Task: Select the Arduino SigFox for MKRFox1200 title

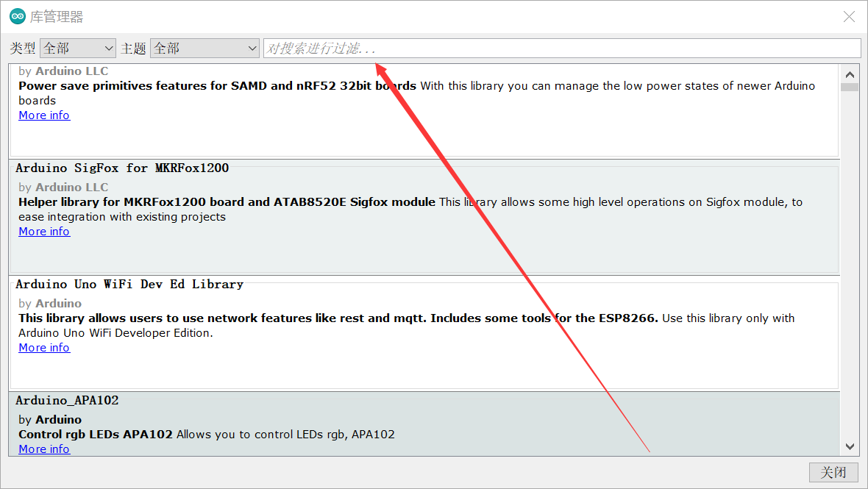Action: click(x=122, y=168)
